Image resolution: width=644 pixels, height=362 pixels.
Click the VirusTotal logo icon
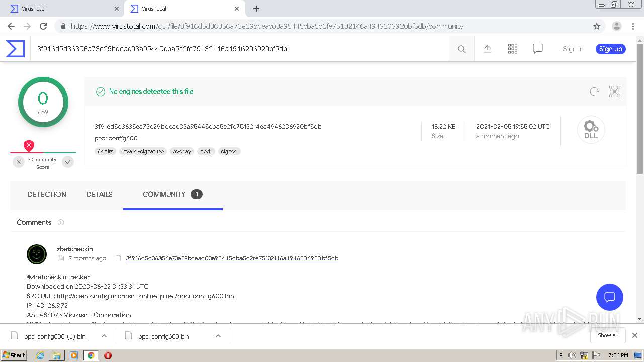pos(15,49)
